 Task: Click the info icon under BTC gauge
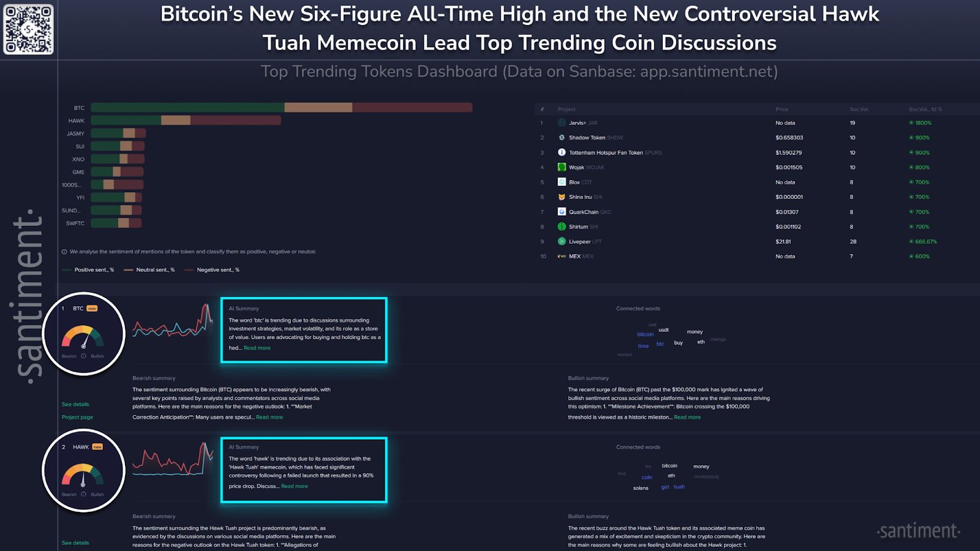point(83,356)
